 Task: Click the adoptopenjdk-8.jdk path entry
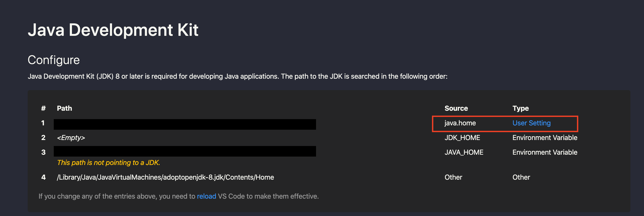pyautogui.click(x=165, y=177)
